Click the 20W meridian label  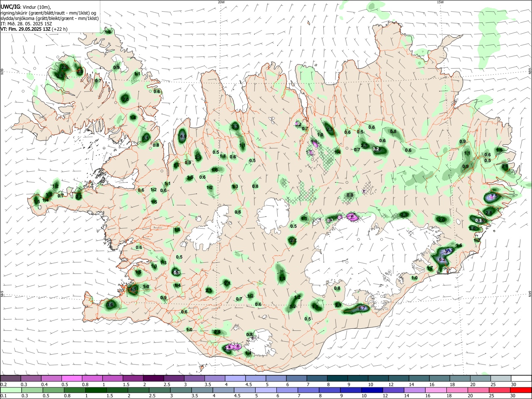coord(222,2)
